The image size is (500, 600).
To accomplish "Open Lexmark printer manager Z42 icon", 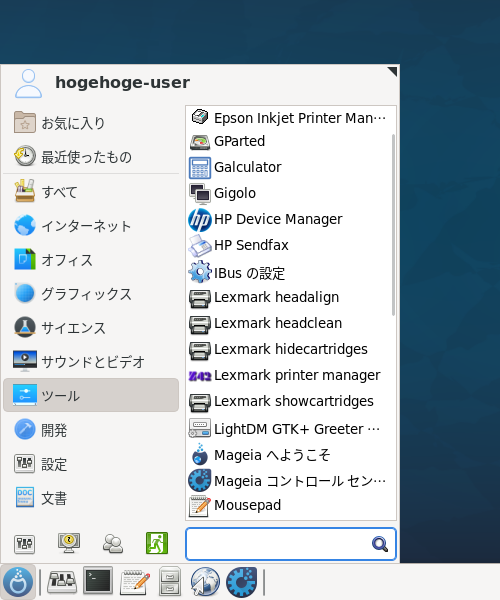I will [x=199, y=376].
